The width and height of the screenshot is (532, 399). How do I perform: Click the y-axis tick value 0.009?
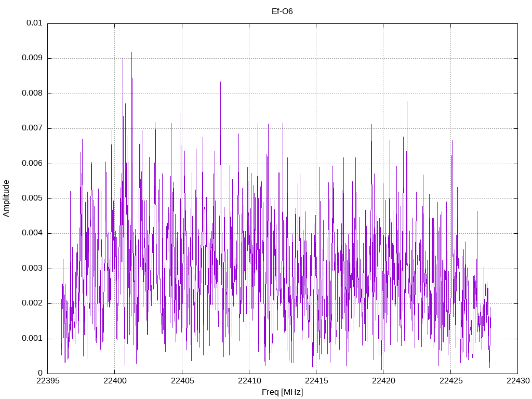coord(32,58)
